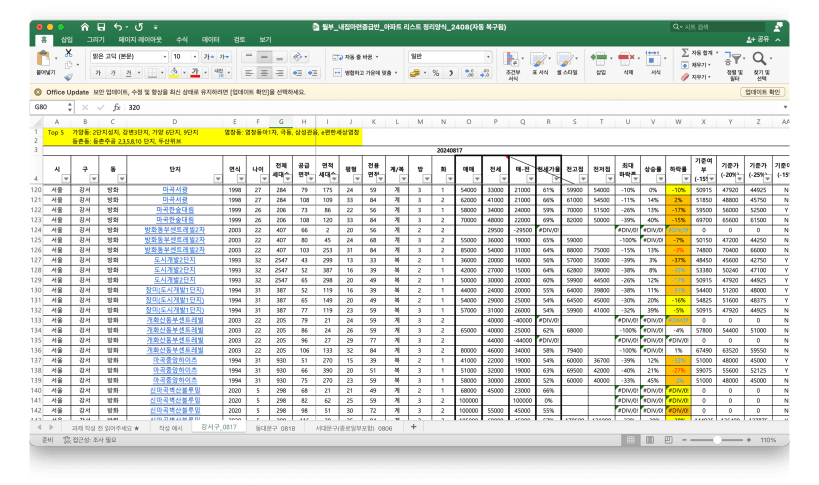
Task: Expand the formula bar
Action: coord(785,107)
